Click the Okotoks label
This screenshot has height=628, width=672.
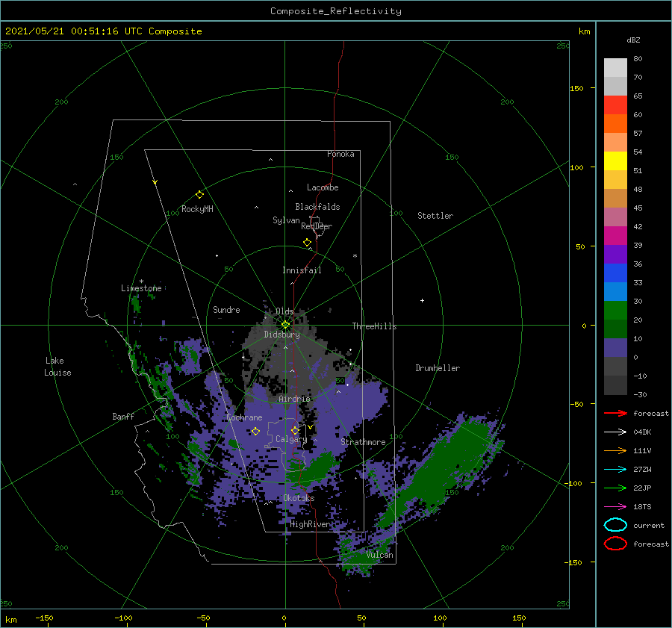tap(299, 498)
